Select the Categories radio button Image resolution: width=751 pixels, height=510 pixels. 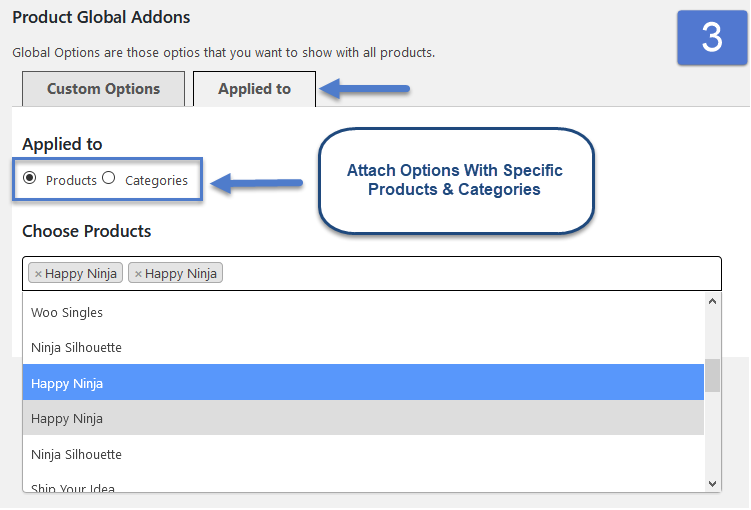[x=109, y=178]
